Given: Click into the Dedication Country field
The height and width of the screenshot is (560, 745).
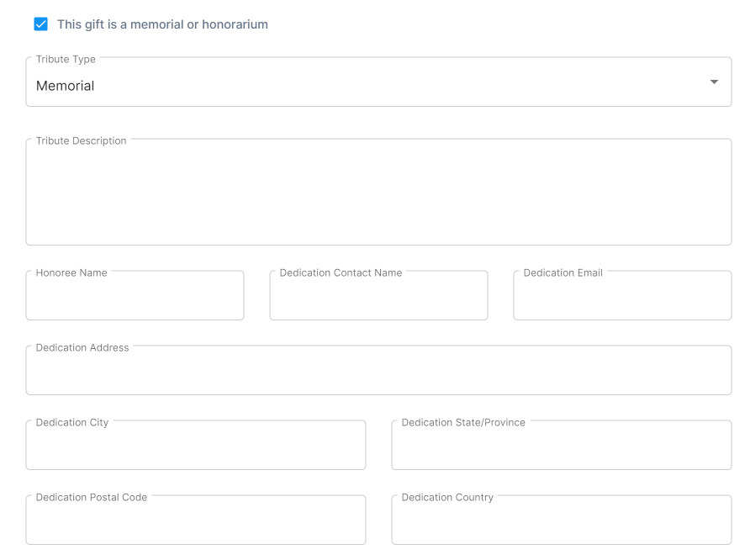Looking at the screenshot, I should click(x=561, y=523).
